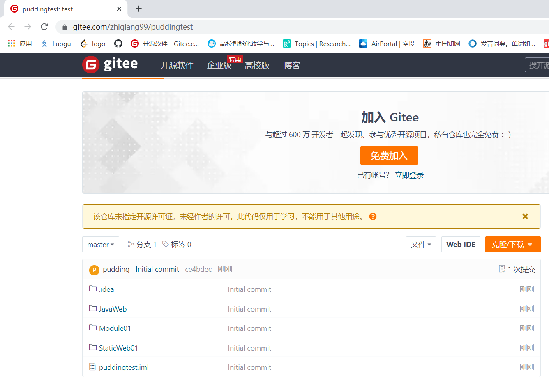Open the logo bookmark
Image resolution: width=549 pixels, height=392 pixels.
[x=93, y=44]
